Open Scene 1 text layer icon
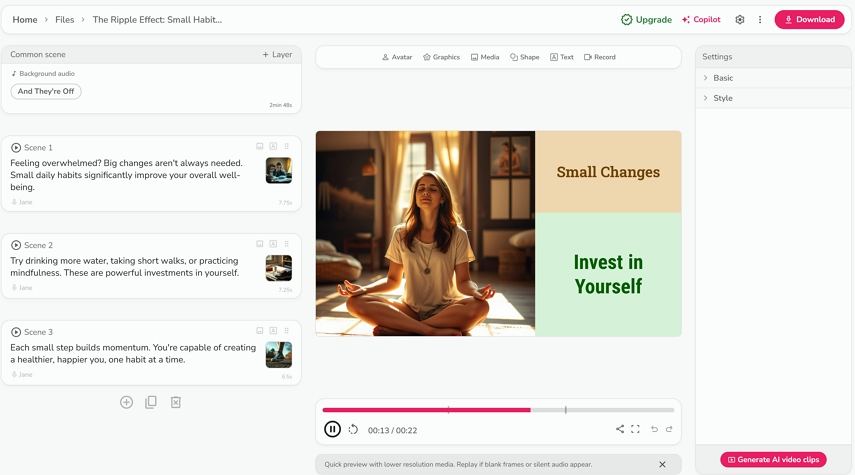The image size is (855, 475). coord(273,146)
